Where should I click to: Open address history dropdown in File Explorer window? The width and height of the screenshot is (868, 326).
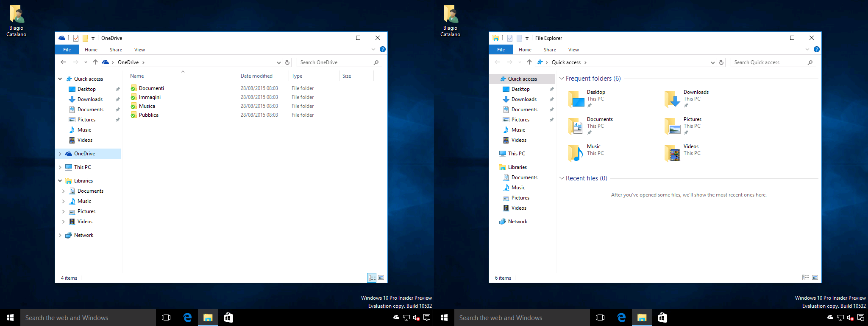pyautogui.click(x=713, y=62)
